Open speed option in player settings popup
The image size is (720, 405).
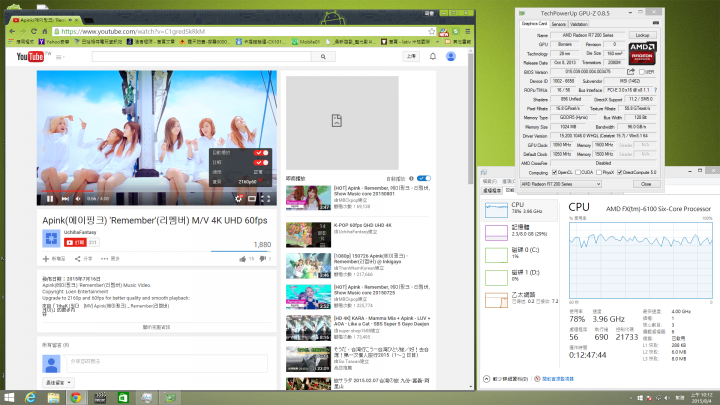(x=240, y=172)
